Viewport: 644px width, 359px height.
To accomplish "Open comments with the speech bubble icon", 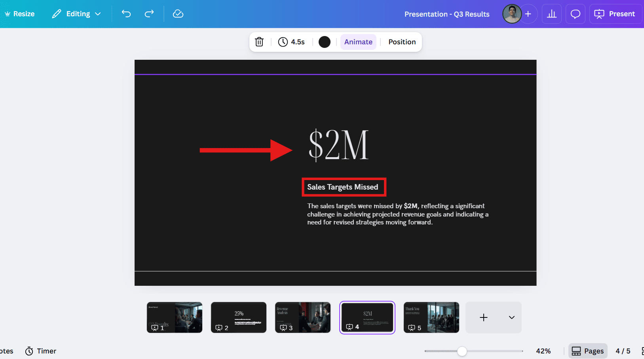I will (575, 14).
